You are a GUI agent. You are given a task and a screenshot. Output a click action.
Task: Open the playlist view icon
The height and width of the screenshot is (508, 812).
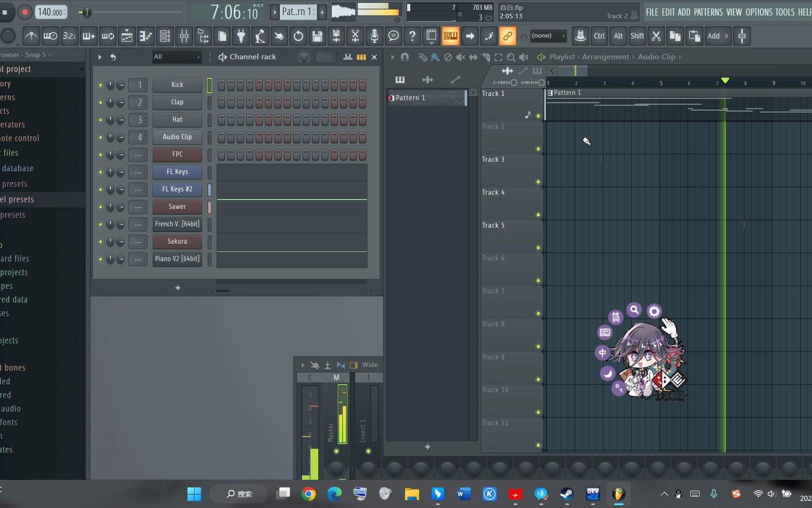(127, 36)
